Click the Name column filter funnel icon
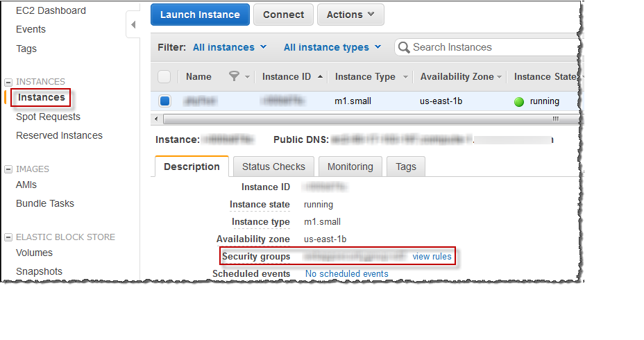 pos(235,77)
